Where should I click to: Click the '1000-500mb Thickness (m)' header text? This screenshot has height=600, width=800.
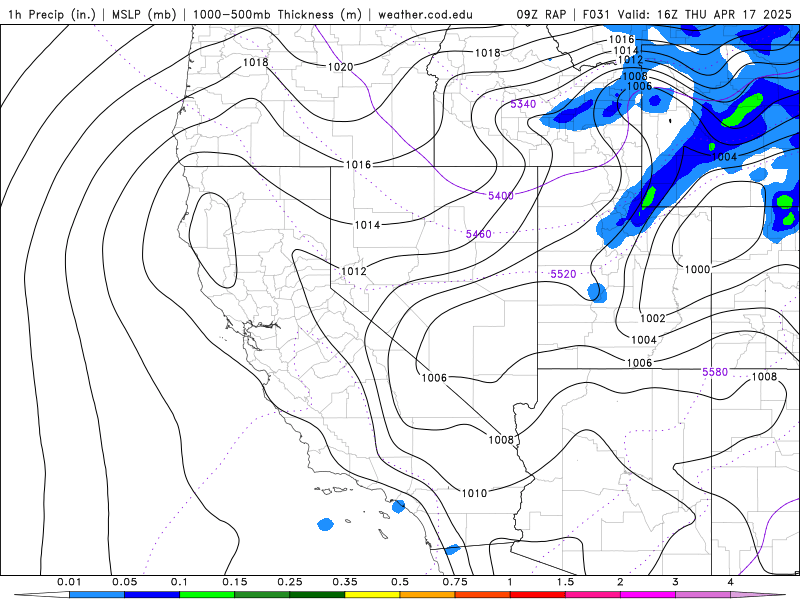coord(277,14)
